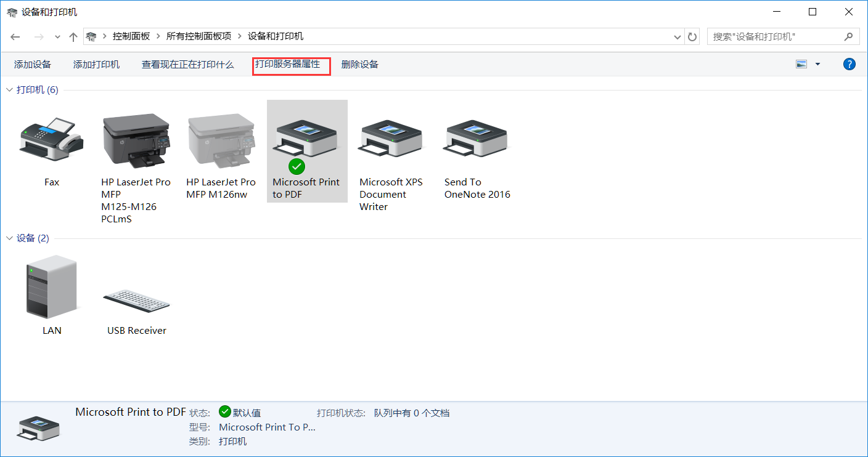Click 队列中有 0 个文档 text
This screenshot has width=868, height=457.
point(412,413)
